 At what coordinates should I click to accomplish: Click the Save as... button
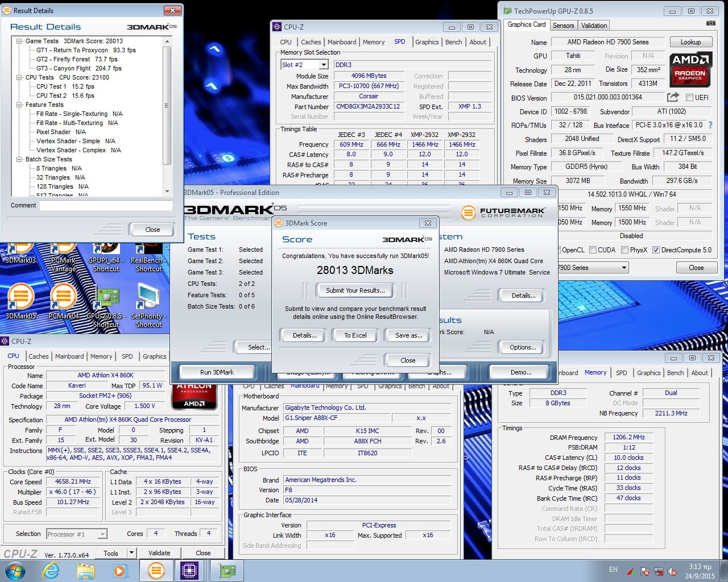(x=409, y=335)
